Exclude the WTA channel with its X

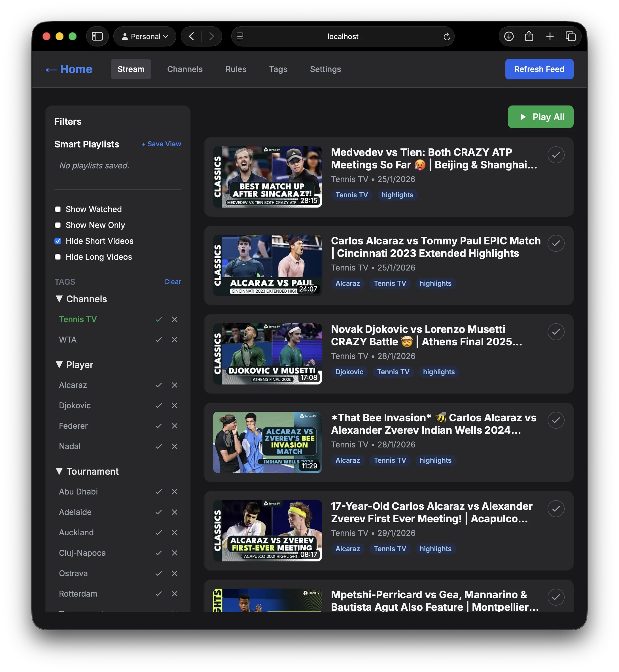click(x=175, y=340)
